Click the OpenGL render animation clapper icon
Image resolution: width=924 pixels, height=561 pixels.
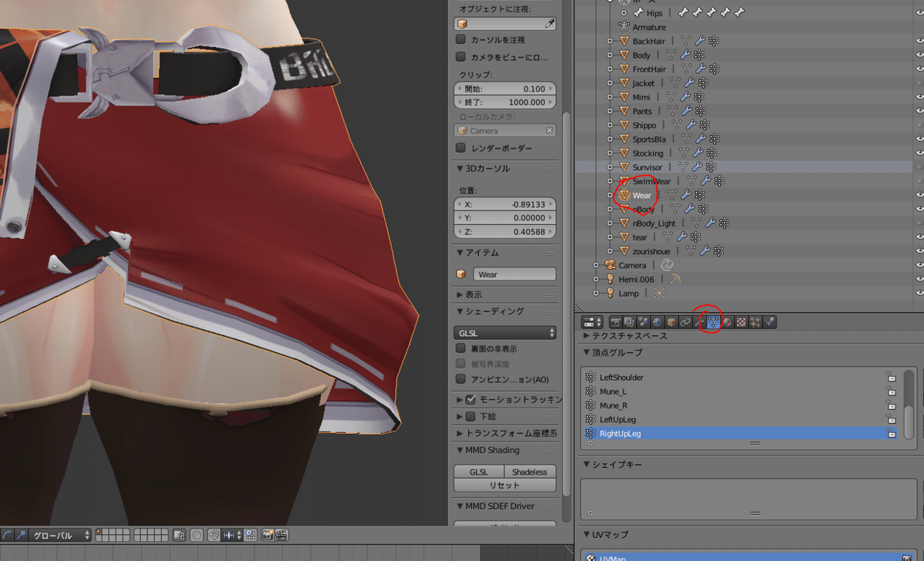point(281,535)
